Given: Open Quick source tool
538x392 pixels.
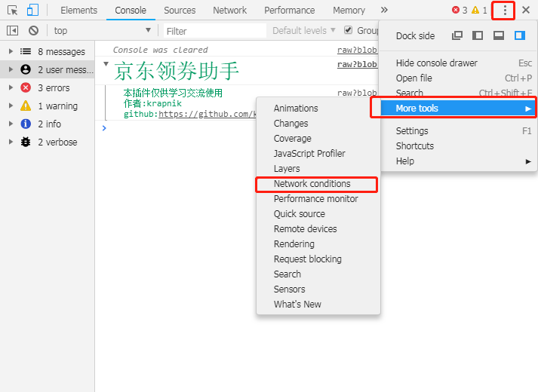Looking at the screenshot, I should pos(318,214).
